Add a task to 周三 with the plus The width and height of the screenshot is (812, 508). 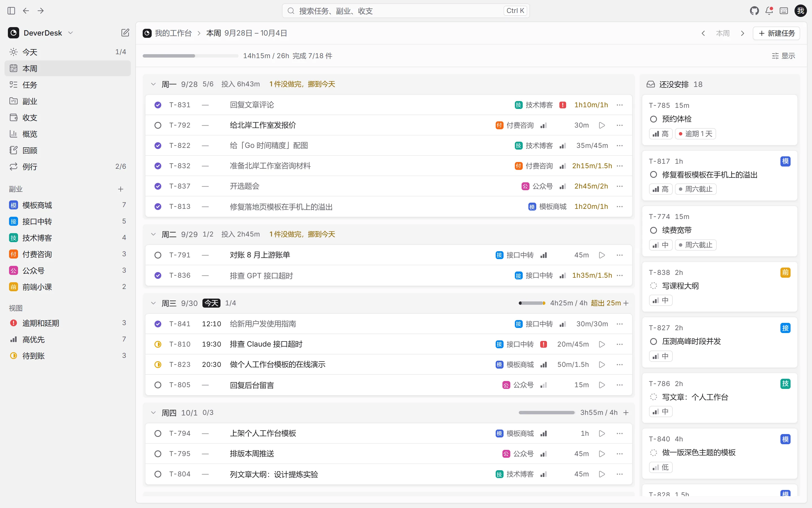pyautogui.click(x=626, y=303)
